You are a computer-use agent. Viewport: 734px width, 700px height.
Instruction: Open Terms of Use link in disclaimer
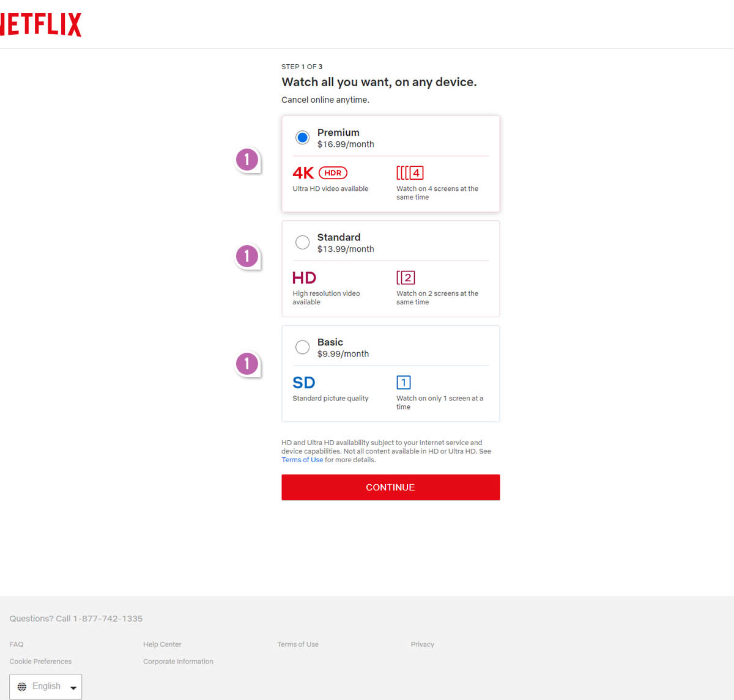302,460
